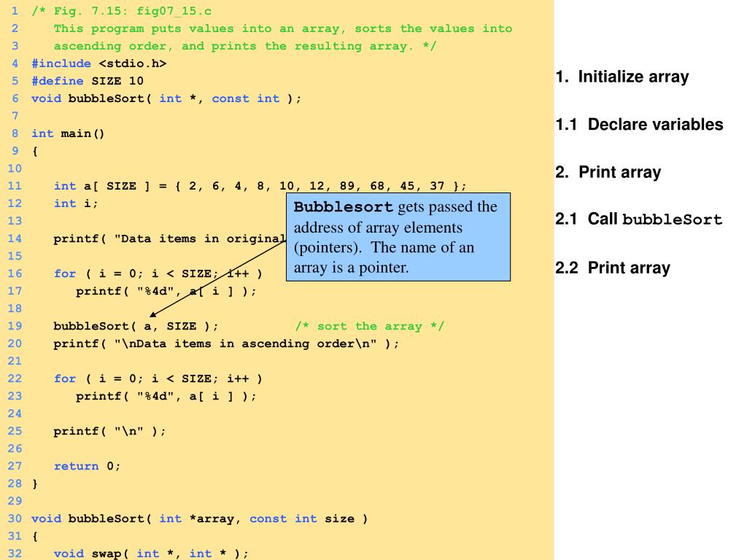
Task: Click the bubbleSort definition on line 30
Action: click(x=200, y=518)
